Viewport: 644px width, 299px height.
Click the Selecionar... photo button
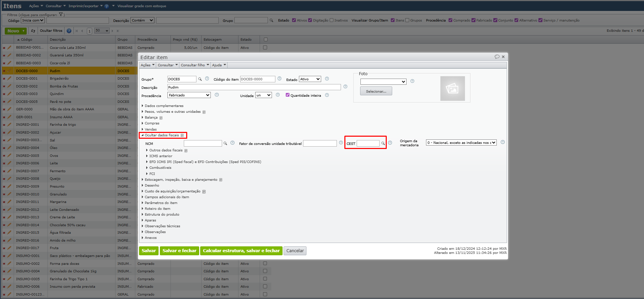[x=376, y=91]
